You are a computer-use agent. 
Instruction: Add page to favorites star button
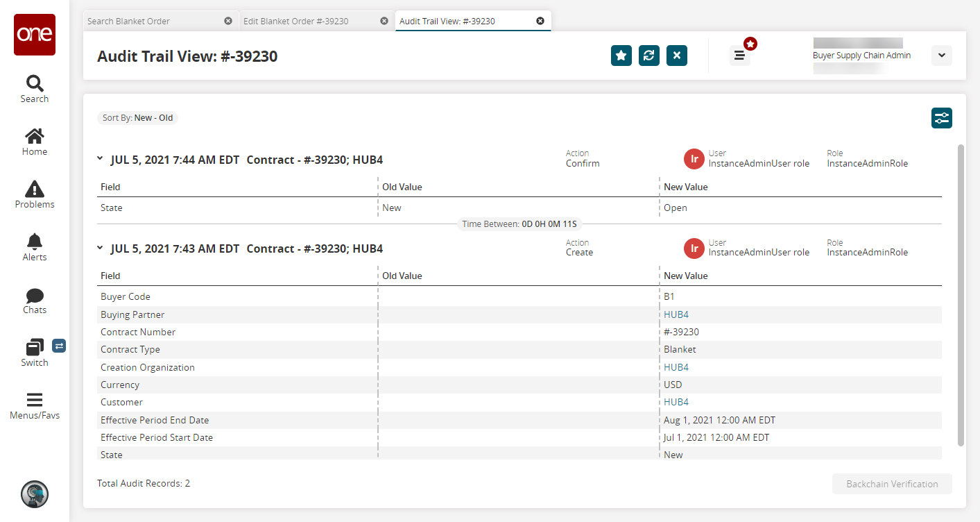tap(621, 56)
